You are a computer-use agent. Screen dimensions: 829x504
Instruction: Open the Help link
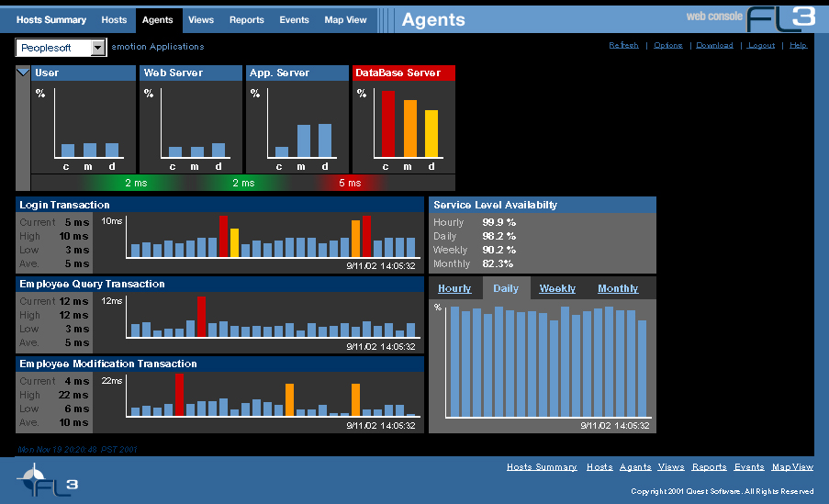pyautogui.click(x=798, y=46)
